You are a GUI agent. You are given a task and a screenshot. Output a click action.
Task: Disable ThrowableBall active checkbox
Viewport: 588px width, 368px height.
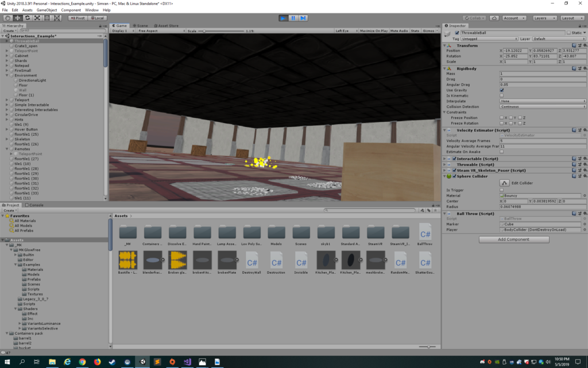click(x=457, y=33)
